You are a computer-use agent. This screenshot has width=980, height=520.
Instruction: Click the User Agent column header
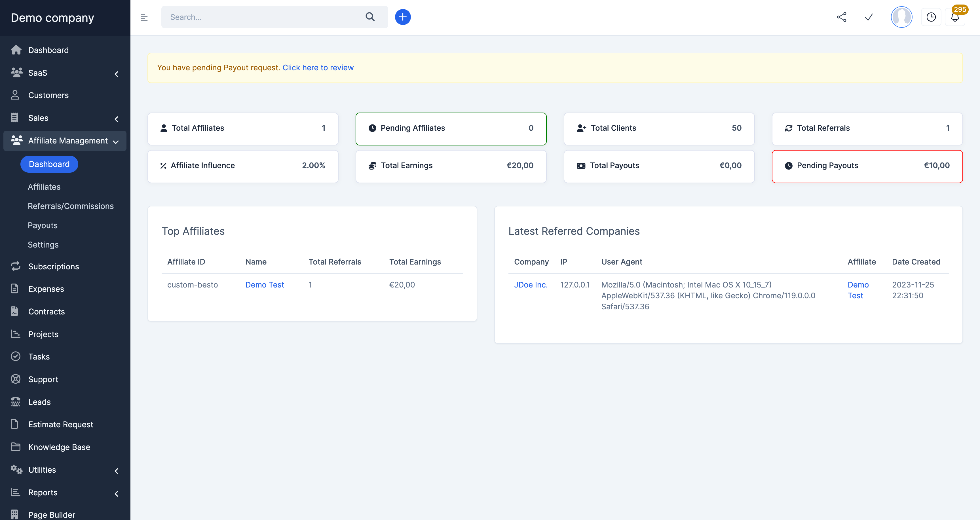point(622,262)
